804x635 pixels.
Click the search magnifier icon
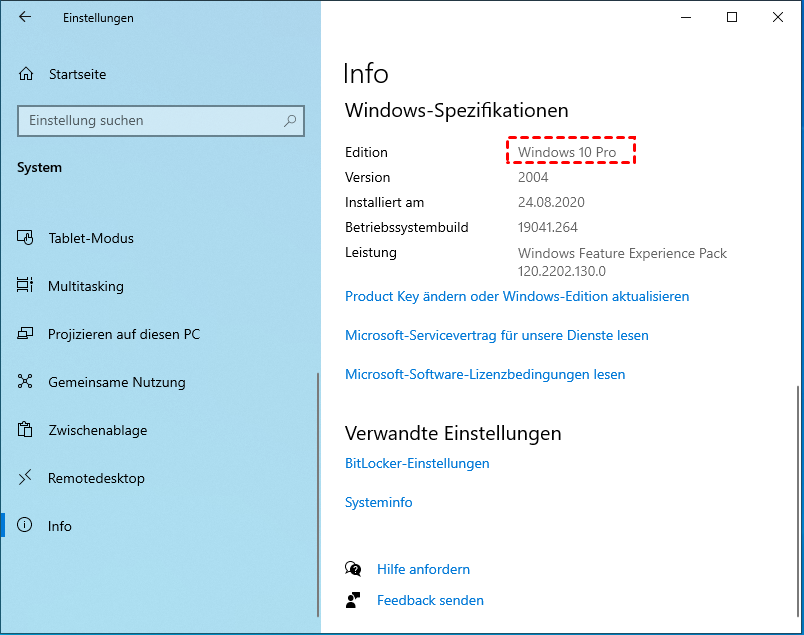coord(290,121)
